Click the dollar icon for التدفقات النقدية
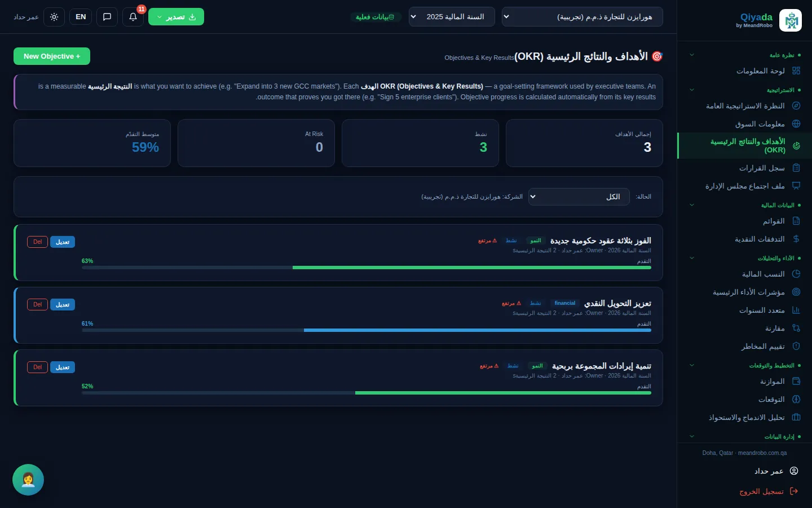The height and width of the screenshot is (508, 812). [x=796, y=239]
